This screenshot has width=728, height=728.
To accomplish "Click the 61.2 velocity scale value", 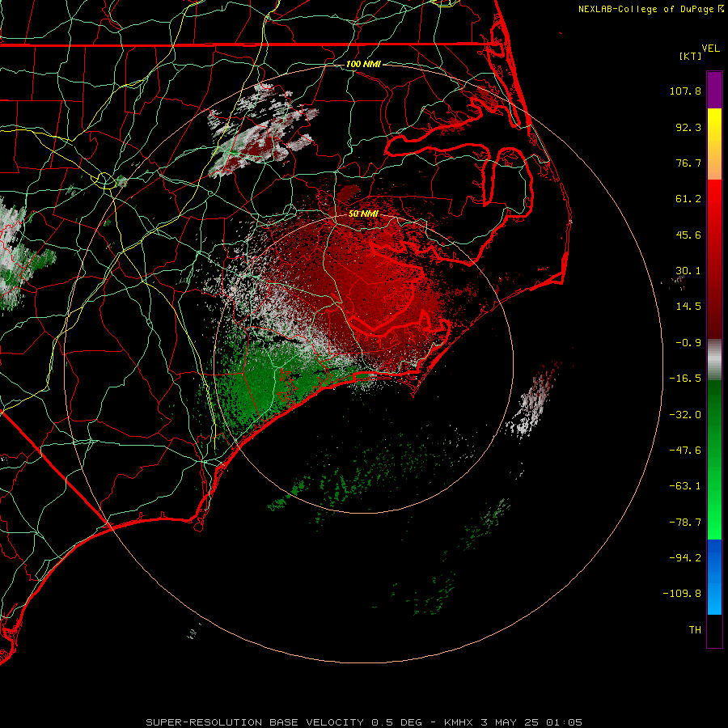I will point(688,199).
